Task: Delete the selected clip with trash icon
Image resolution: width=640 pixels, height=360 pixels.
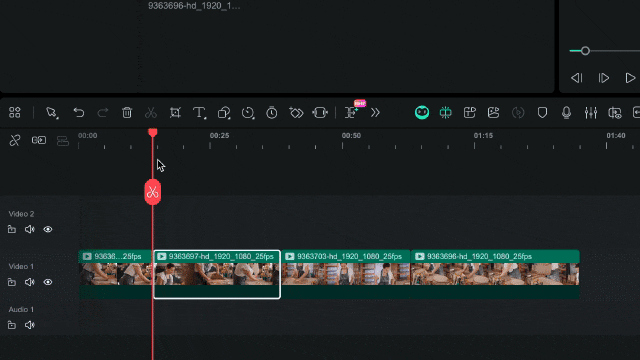Action: pyautogui.click(x=127, y=112)
